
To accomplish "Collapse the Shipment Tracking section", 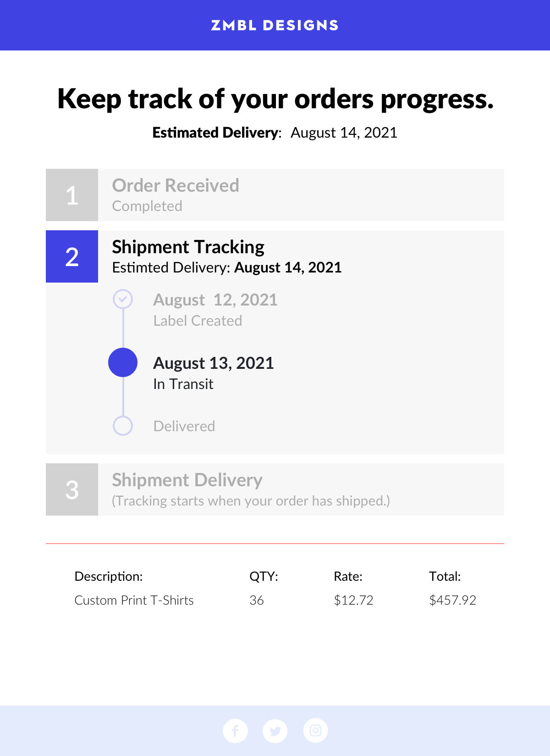I will point(275,256).
